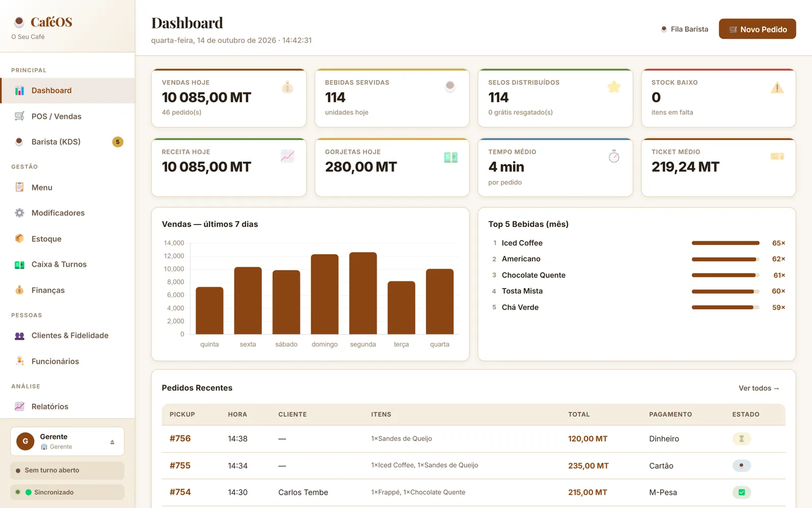Open order #754

point(180,492)
